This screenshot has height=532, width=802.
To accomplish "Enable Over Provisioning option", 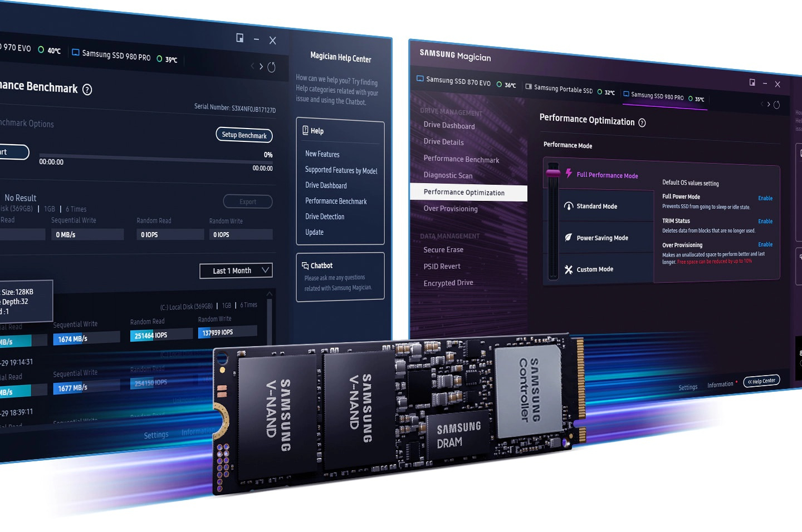I will (765, 245).
